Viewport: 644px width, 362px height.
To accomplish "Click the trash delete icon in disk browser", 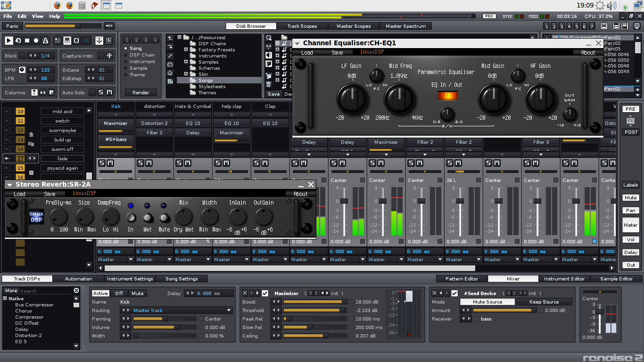I will [x=269, y=85].
